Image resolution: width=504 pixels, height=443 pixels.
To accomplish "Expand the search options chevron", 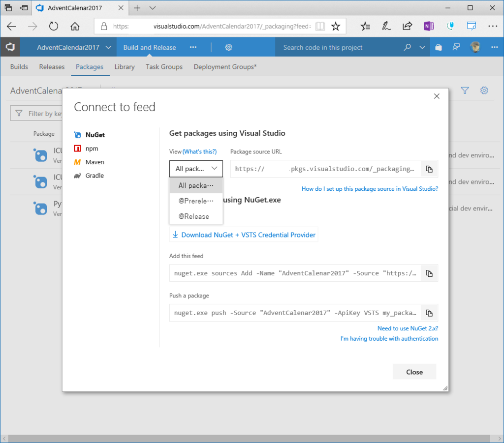I will (422, 47).
